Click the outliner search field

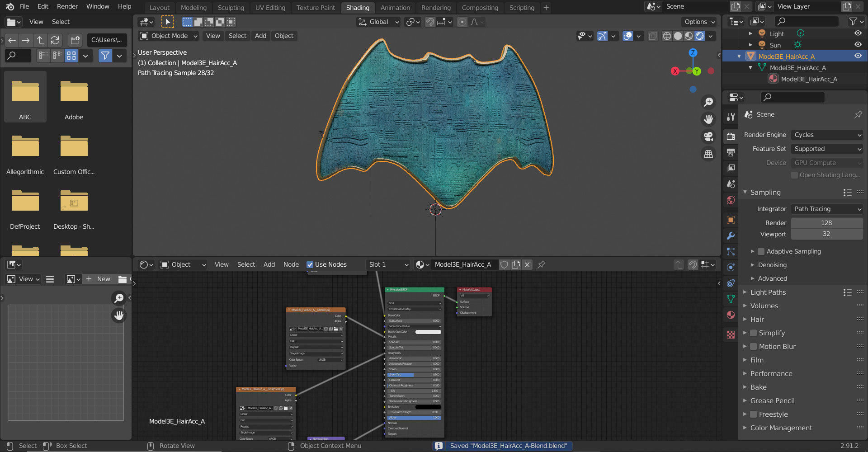pos(807,21)
